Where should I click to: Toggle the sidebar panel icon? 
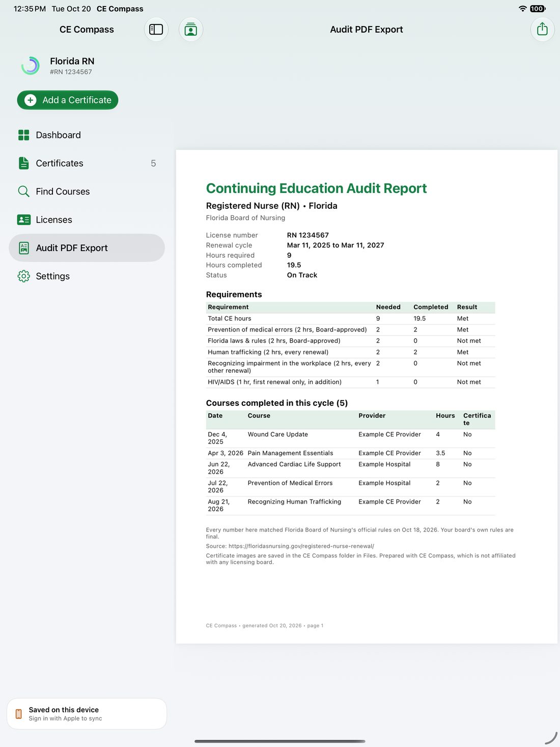coord(156,30)
